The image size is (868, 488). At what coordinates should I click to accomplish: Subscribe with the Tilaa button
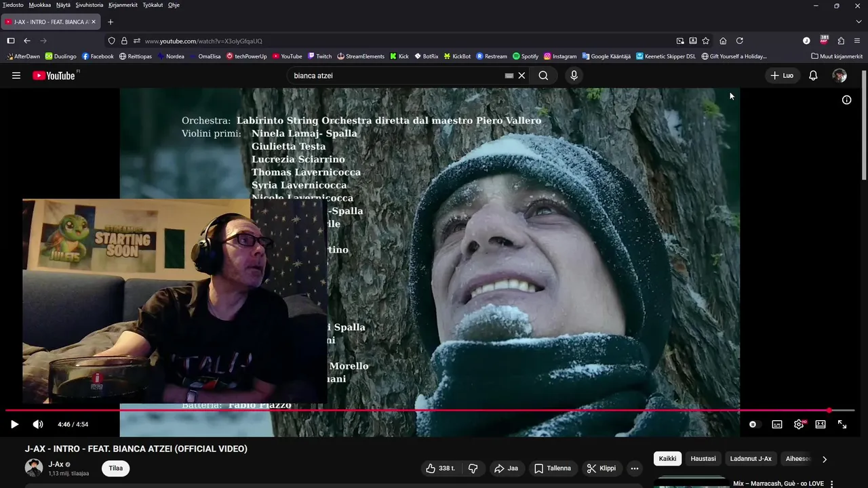point(116,468)
